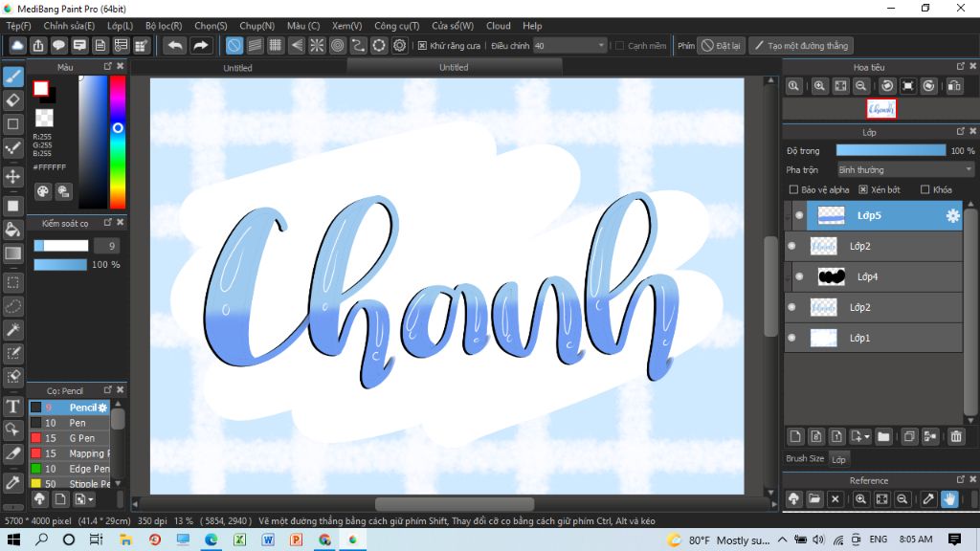
Task: Click the white foreground color swatch
Action: point(41,89)
